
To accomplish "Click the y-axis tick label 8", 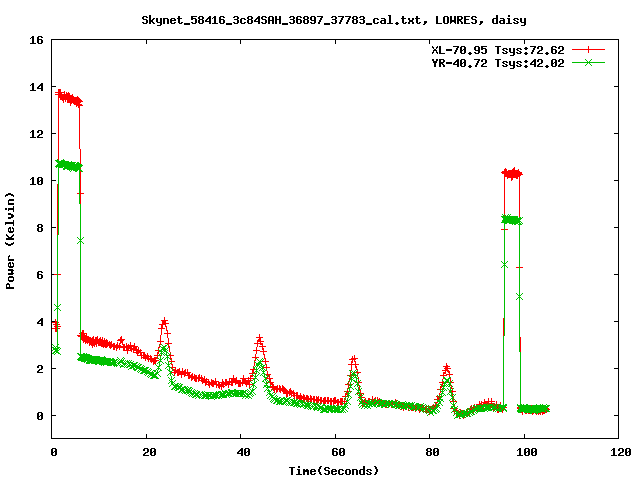I will [x=40, y=228].
